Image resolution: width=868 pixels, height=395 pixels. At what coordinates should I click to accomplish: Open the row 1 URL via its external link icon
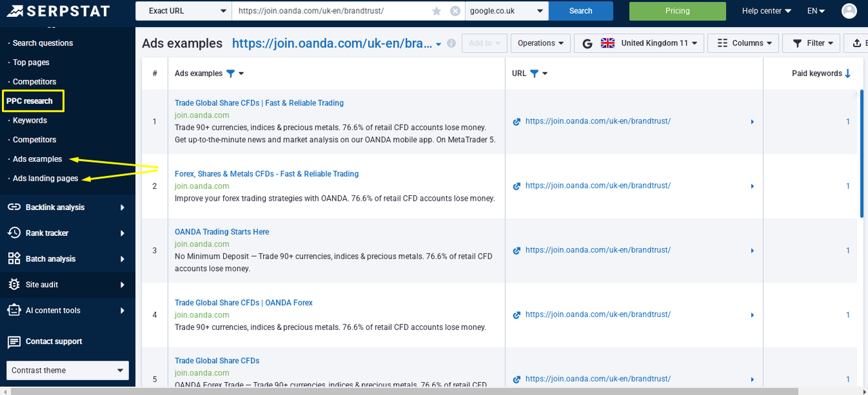[517, 122]
